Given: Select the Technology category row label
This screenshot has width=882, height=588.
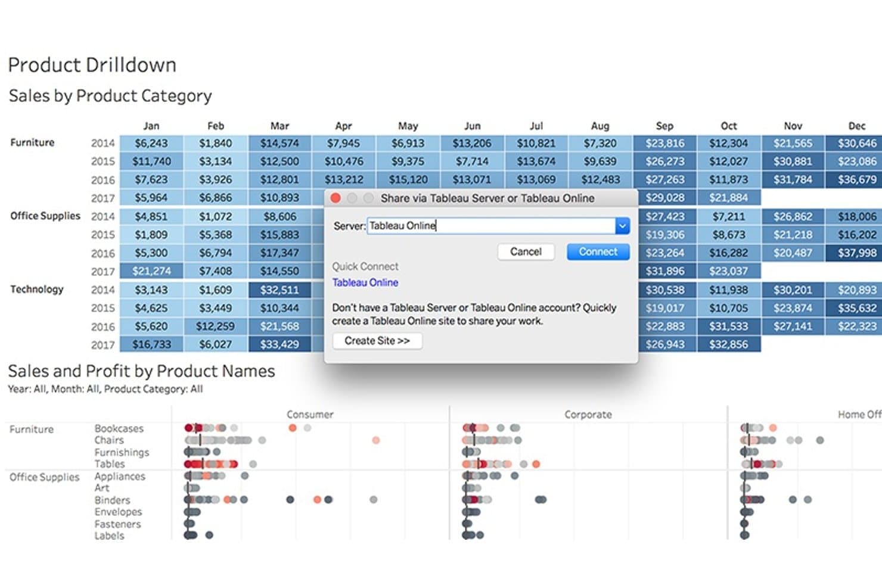Looking at the screenshot, I should pos(37,290).
